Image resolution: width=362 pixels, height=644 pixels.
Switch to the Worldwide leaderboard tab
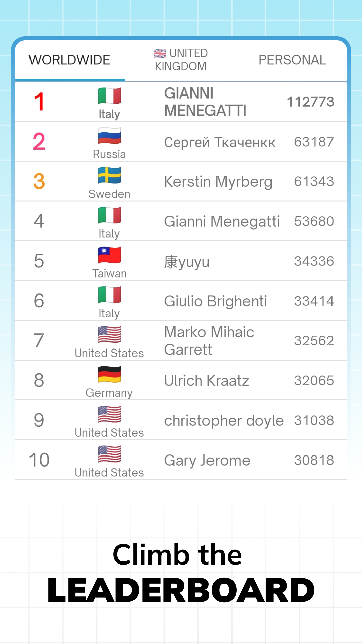69,60
